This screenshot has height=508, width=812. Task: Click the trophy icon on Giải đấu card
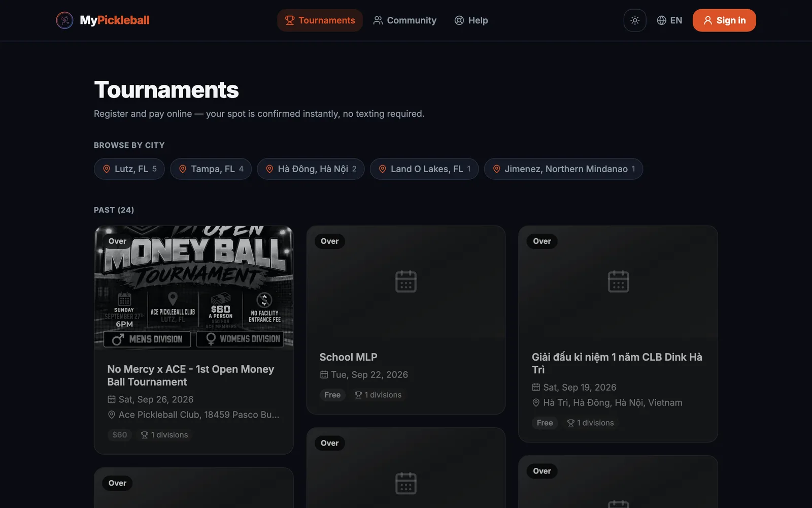coord(571,423)
